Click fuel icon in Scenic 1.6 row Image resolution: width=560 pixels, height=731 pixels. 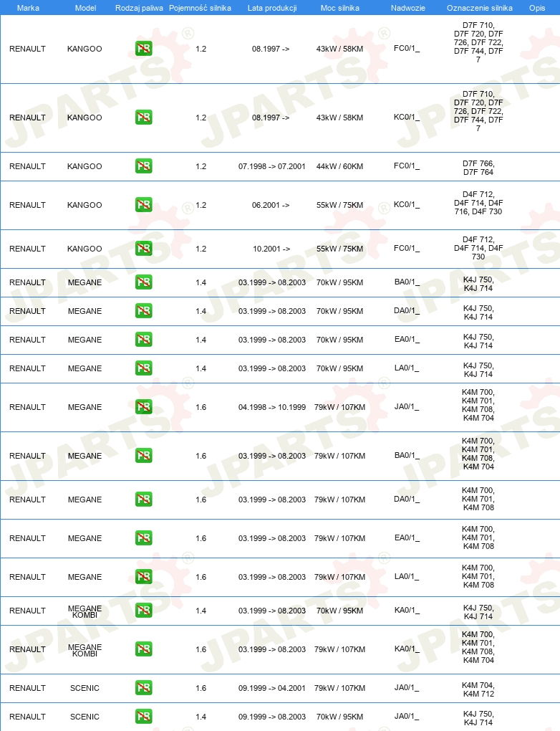click(143, 688)
